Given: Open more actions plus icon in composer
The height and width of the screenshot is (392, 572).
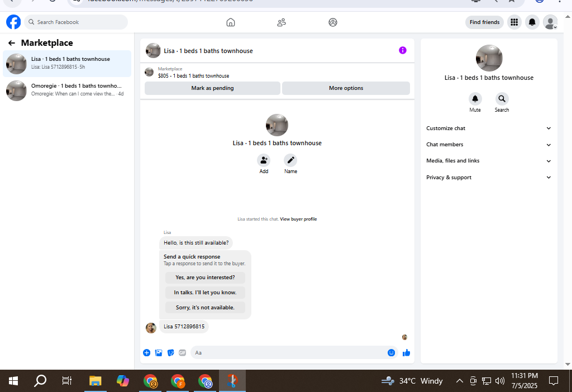Looking at the screenshot, I should [x=147, y=352].
